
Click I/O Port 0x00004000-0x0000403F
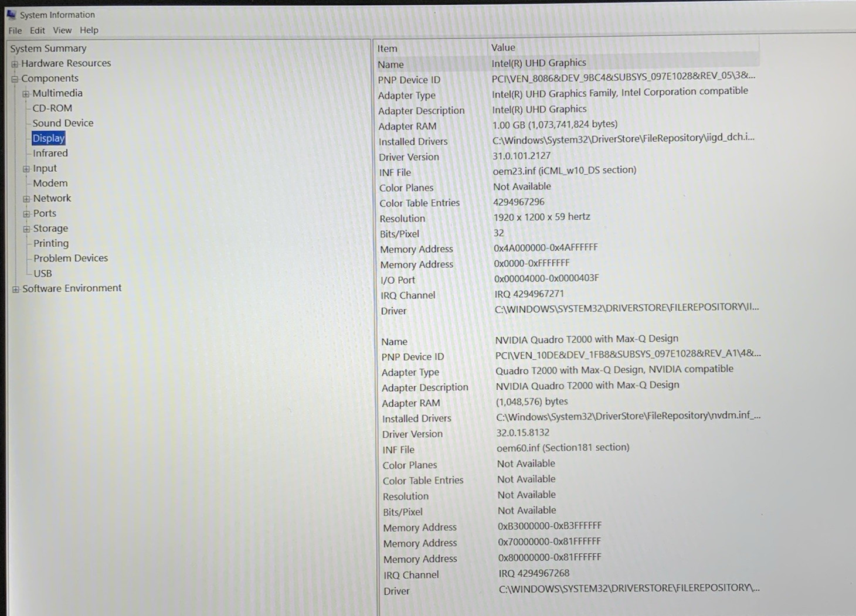click(x=546, y=278)
